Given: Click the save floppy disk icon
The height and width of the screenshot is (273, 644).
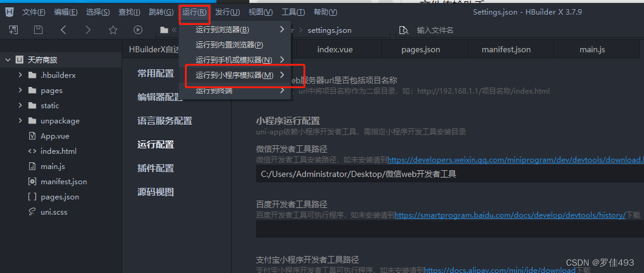Looking at the screenshot, I should [38, 30].
